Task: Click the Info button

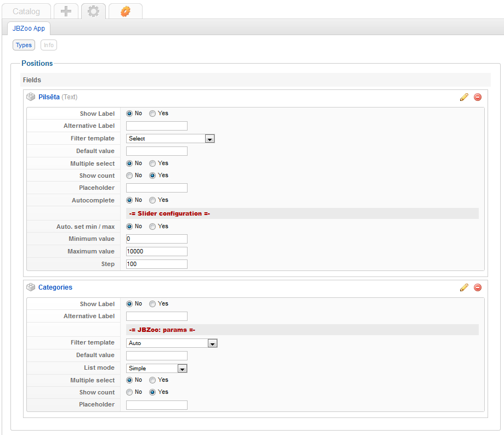Action: tap(49, 46)
